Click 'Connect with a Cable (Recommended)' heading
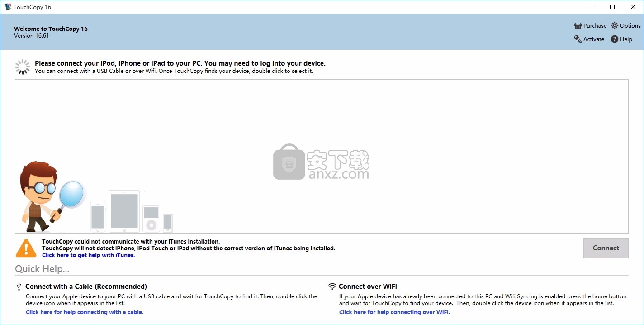644x325 pixels. click(x=86, y=287)
